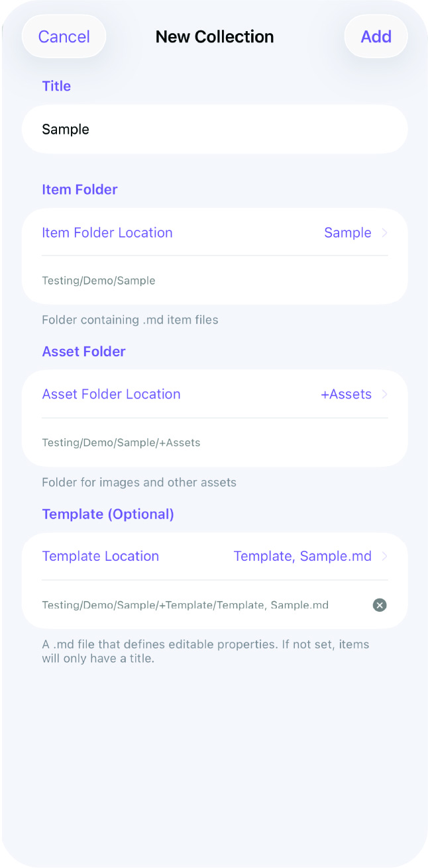Tap the Title section label

tap(56, 85)
